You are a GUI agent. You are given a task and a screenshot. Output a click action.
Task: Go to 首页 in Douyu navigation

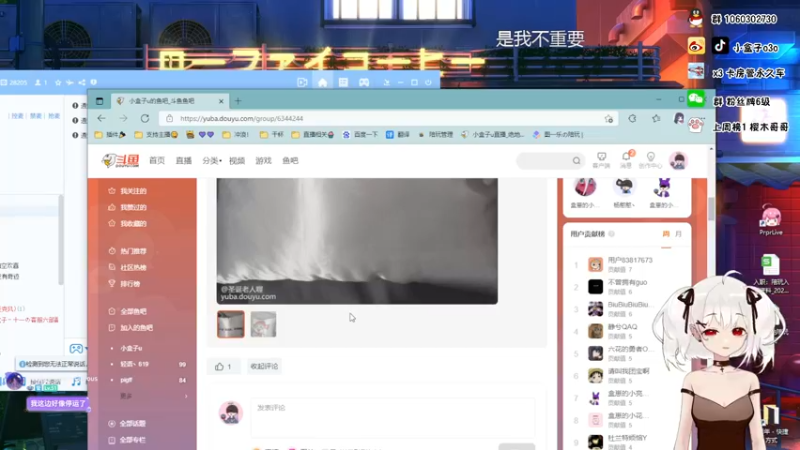click(x=157, y=161)
